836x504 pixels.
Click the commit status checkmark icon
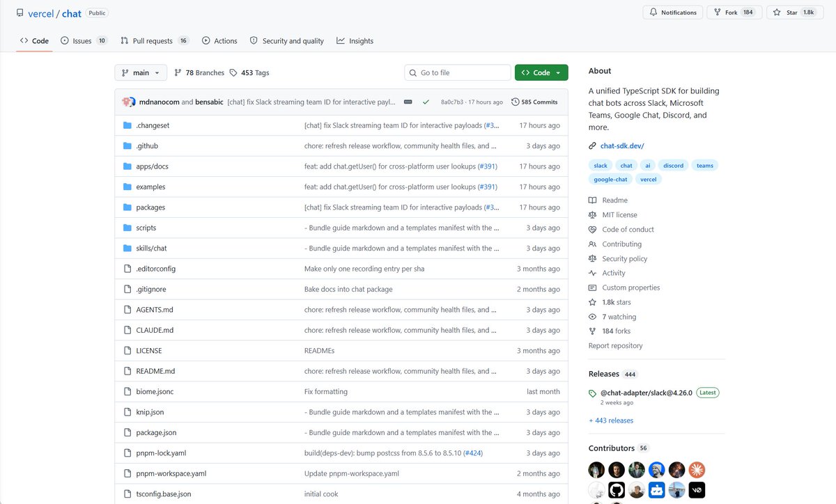point(426,102)
